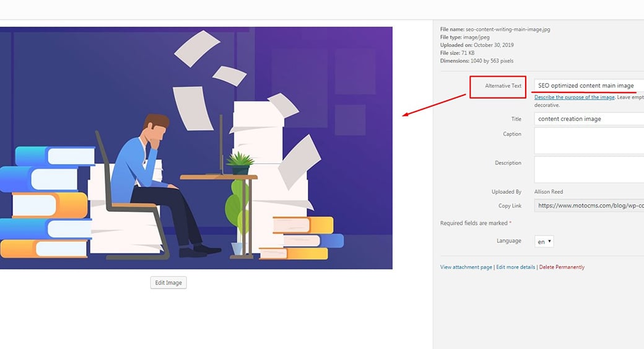Image resolution: width=644 pixels, height=349 pixels.
Task: Focus the Alternative Text input field
Action: click(588, 86)
